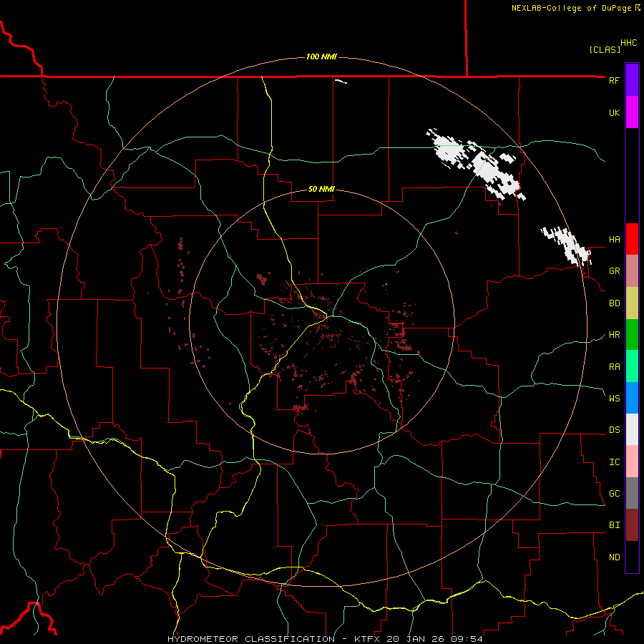Click the NEXLAB-College of DuPage credit text
This screenshot has width=644, height=644.
tap(572, 8)
